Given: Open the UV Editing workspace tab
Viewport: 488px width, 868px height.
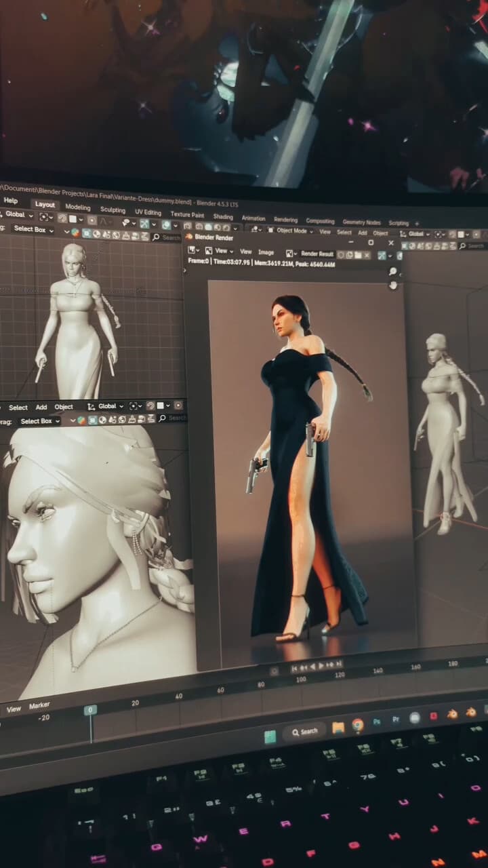Looking at the screenshot, I should tap(148, 212).
